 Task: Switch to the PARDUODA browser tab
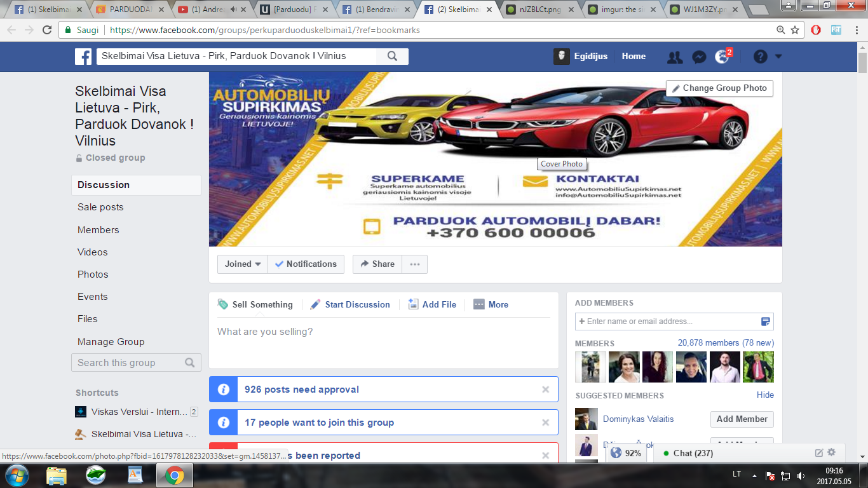(x=131, y=10)
